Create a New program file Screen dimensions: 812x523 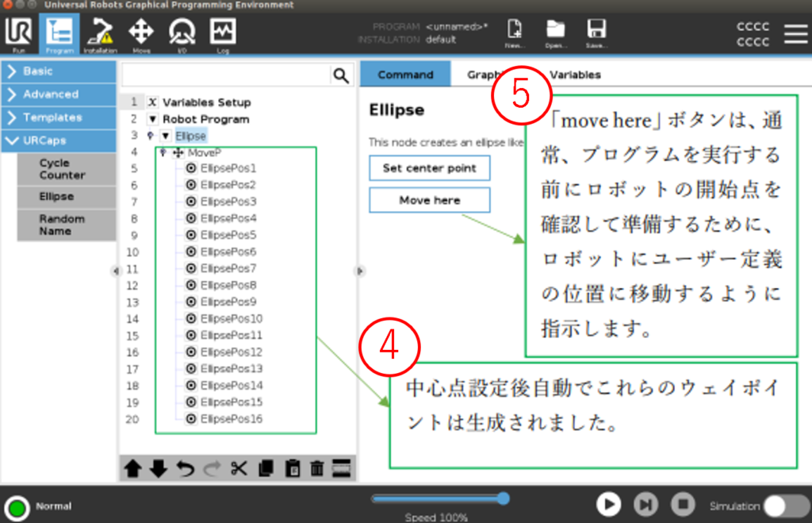tap(515, 33)
